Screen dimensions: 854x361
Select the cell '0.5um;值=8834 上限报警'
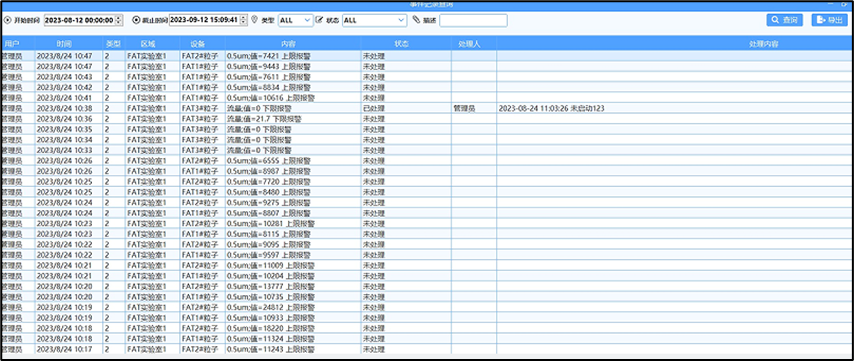pyautogui.click(x=293, y=87)
